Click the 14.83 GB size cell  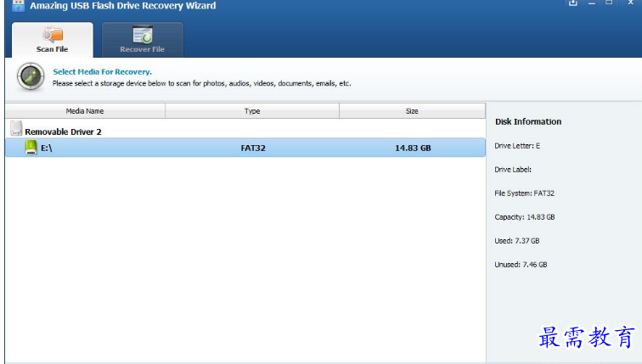pyautogui.click(x=413, y=148)
